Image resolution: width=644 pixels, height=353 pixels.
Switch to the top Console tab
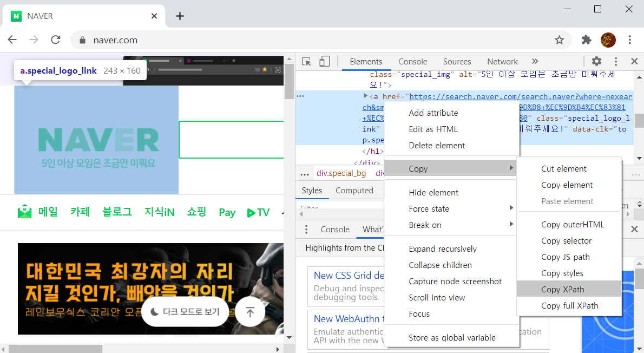pos(413,62)
